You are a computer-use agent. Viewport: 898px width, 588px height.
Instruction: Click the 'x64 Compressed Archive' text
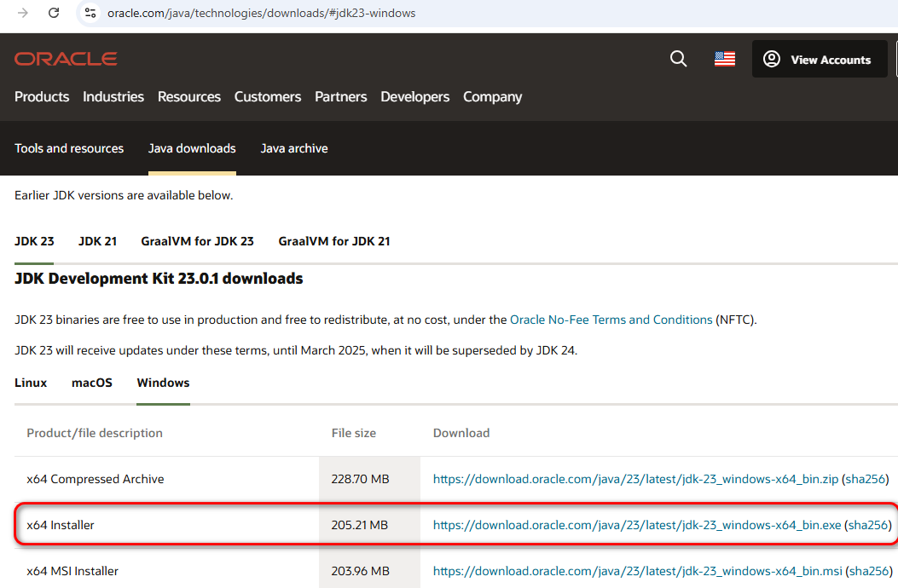pos(95,479)
